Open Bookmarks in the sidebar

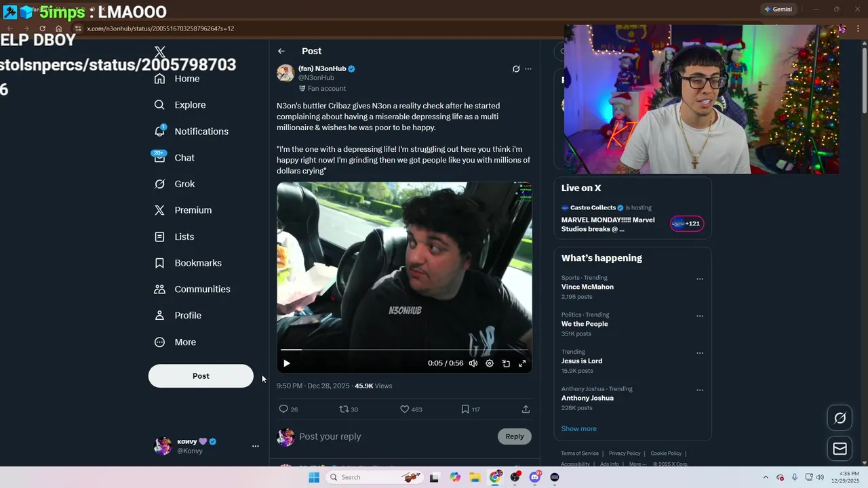point(188,263)
